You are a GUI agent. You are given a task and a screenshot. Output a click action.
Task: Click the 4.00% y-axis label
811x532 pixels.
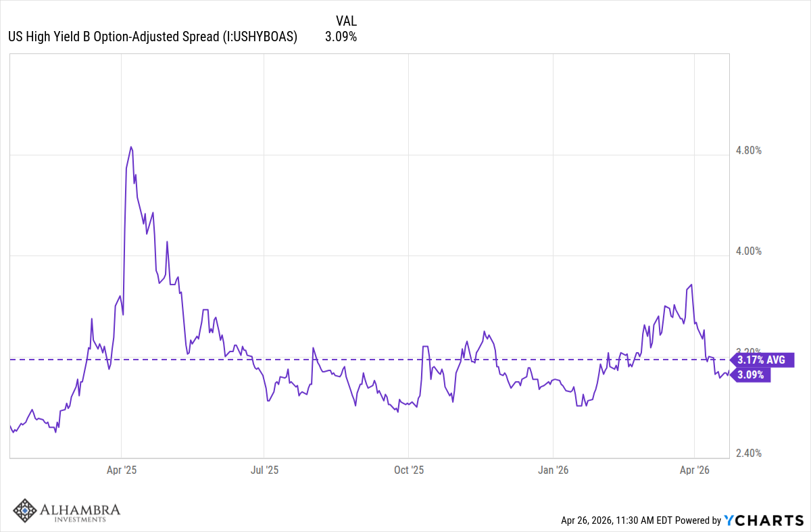[x=749, y=251]
